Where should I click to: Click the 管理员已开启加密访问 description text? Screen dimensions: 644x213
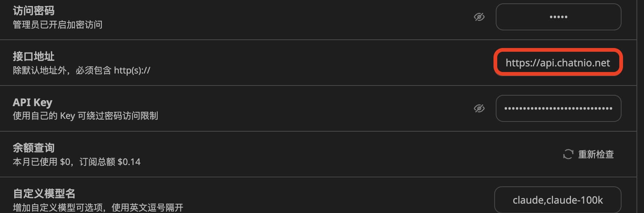click(58, 25)
